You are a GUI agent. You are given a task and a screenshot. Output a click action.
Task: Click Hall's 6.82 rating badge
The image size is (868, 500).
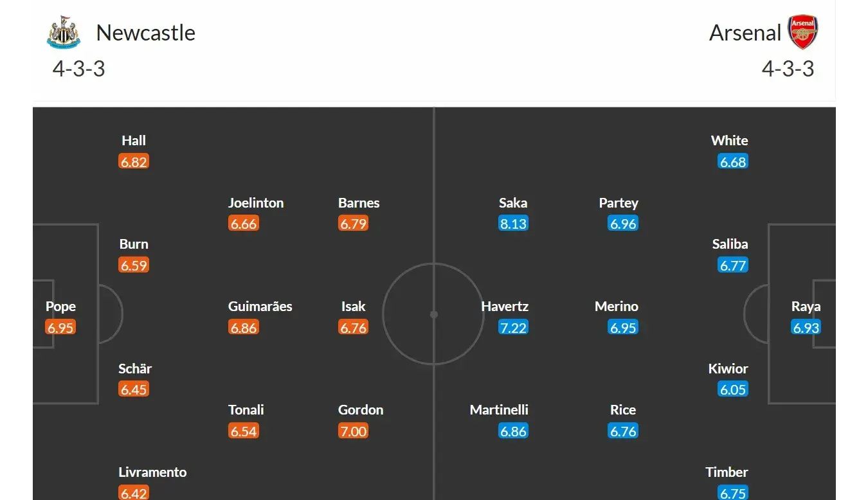click(x=134, y=162)
